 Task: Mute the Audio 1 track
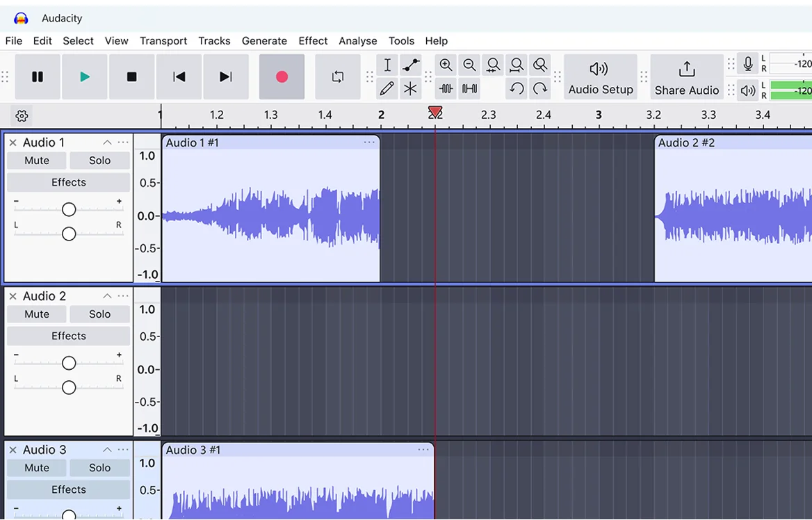coord(36,160)
